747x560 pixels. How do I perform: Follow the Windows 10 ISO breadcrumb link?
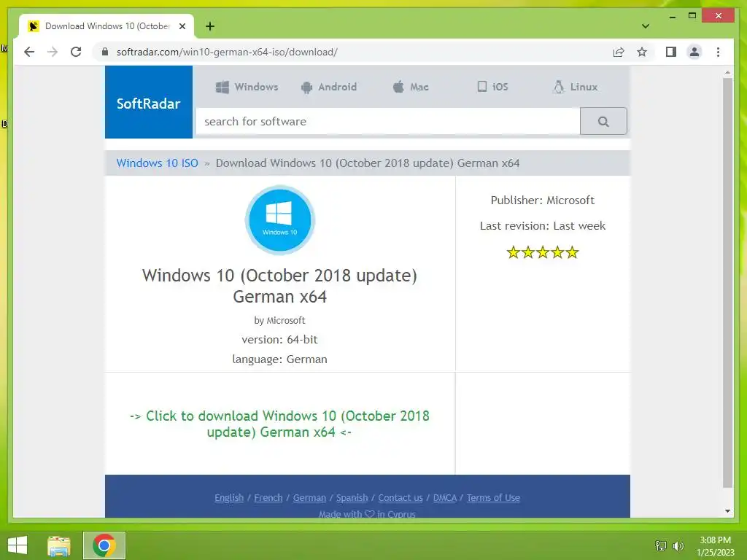coord(158,163)
